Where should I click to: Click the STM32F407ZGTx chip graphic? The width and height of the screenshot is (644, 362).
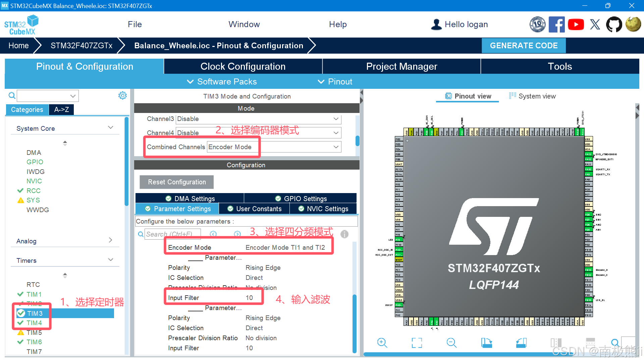click(x=494, y=227)
